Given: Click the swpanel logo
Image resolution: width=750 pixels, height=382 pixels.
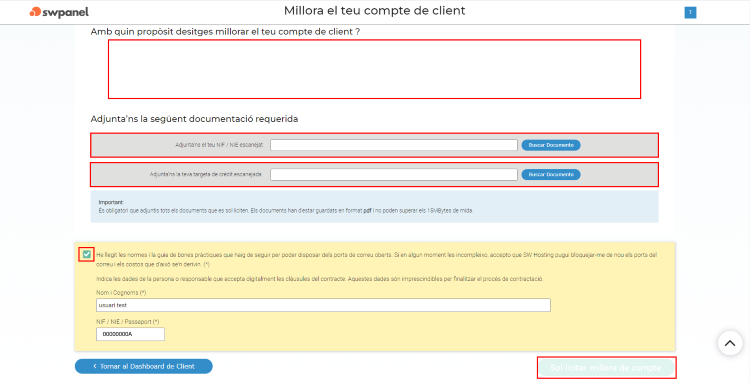Looking at the screenshot, I should 59,12.
